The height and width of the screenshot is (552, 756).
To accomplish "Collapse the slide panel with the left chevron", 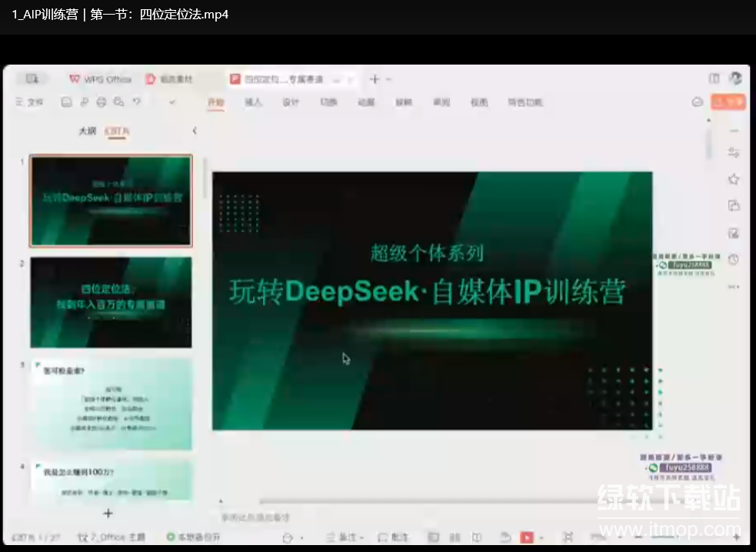I will pos(195,131).
